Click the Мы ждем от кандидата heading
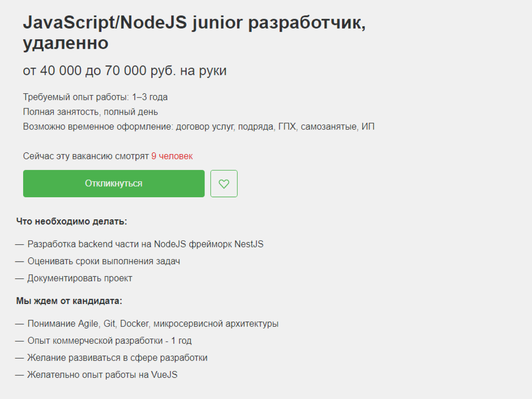 click(69, 301)
